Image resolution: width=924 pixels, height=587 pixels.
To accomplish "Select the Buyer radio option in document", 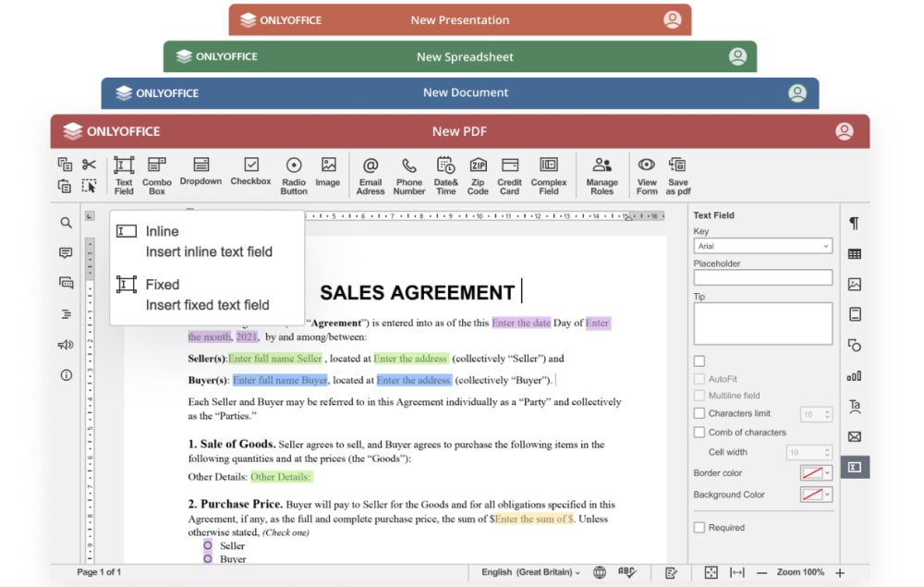I will point(207,558).
